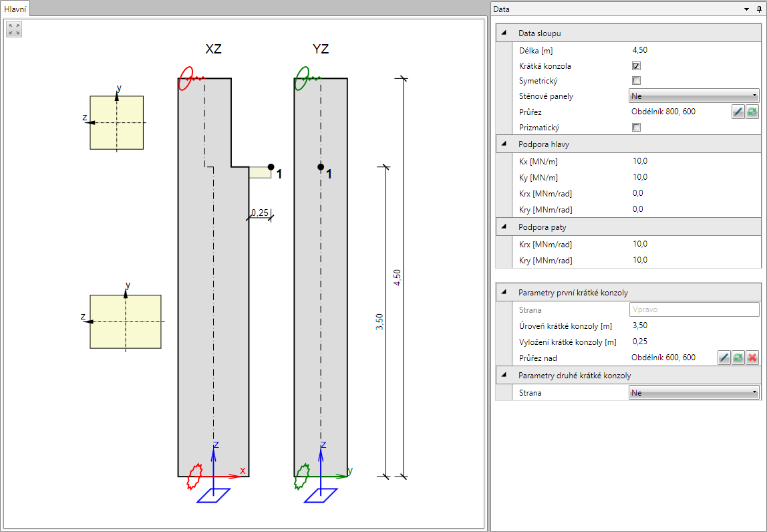Refresh the Průřez cross-section with green icon
Screen dimensions: 767x532
[752, 112]
